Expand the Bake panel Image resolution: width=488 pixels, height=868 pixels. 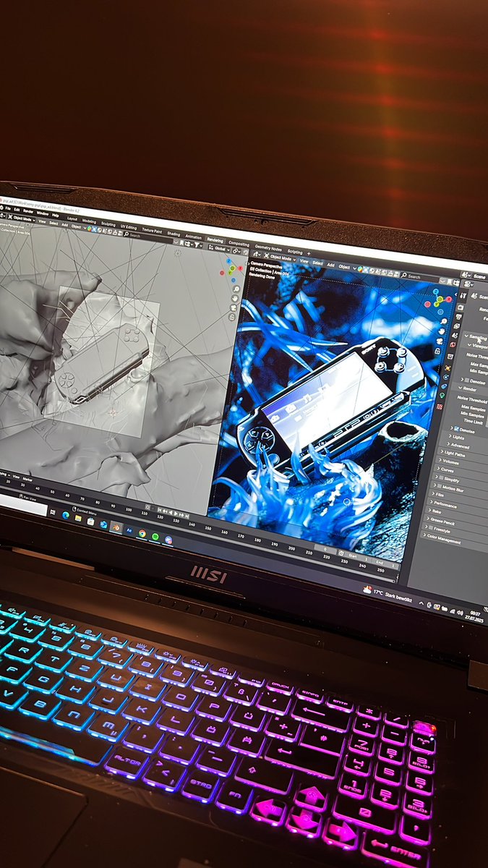(435, 511)
